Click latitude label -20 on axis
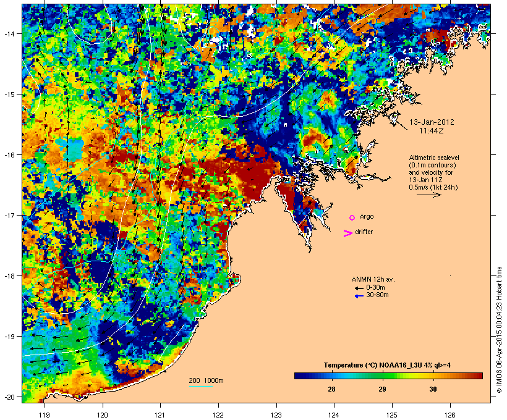The image size is (507, 420). point(9,397)
